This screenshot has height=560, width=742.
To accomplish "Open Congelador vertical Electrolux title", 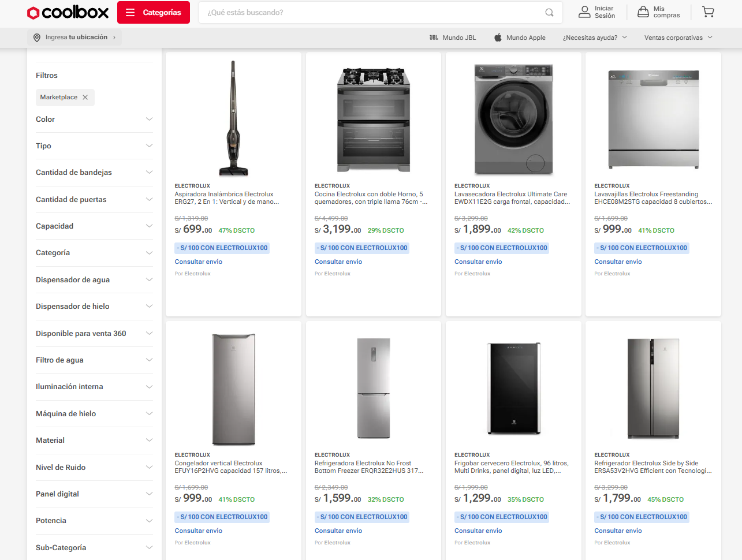I will point(231,467).
